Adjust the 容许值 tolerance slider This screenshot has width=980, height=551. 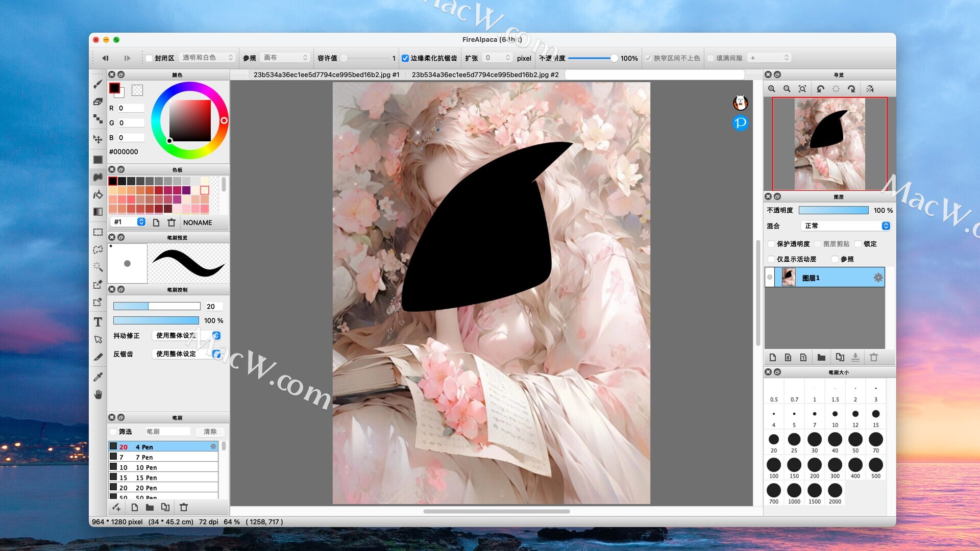[365, 58]
